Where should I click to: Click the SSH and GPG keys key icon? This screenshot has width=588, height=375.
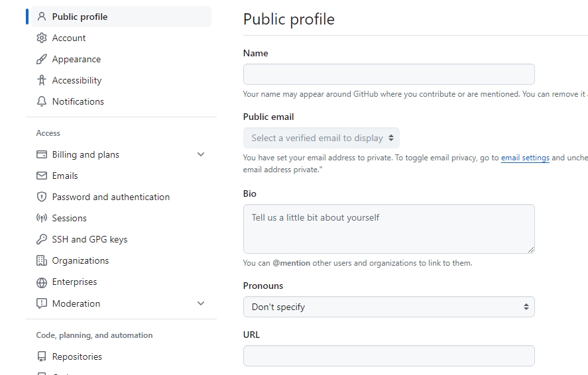[x=42, y=239]
